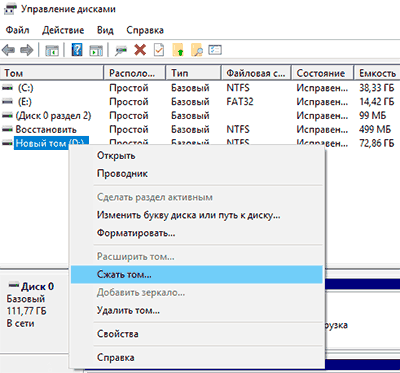Click the rightmost list settings toolbar icon

[x=215, y=50]
